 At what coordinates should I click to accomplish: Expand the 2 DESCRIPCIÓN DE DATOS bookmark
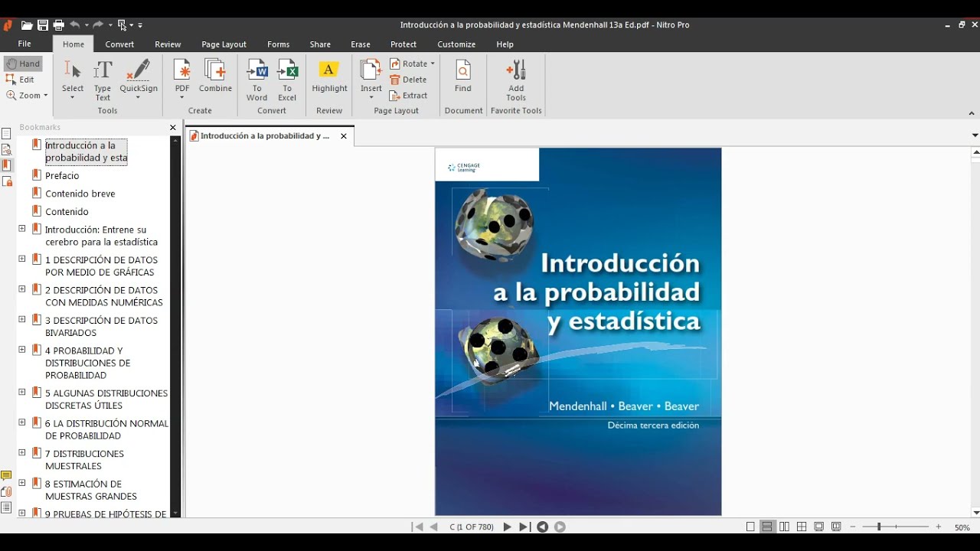point(22,289)
